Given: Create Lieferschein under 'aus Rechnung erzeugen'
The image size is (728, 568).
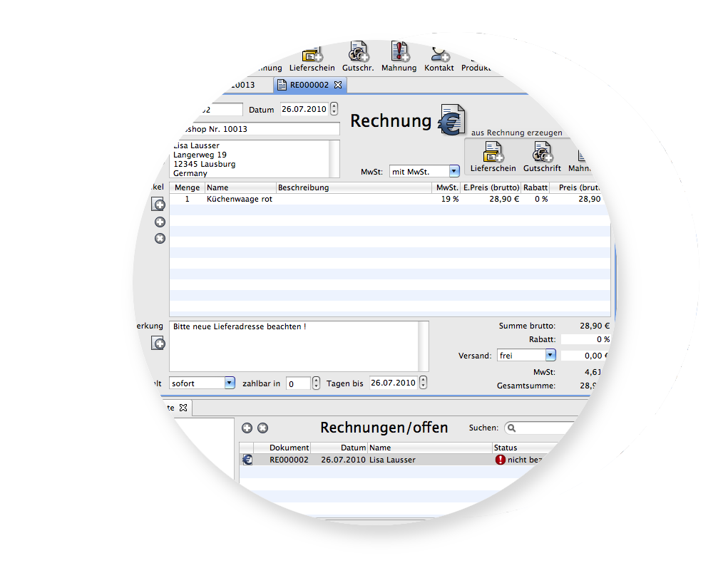Looking at the screenshot, I should [x=493, y=156].
